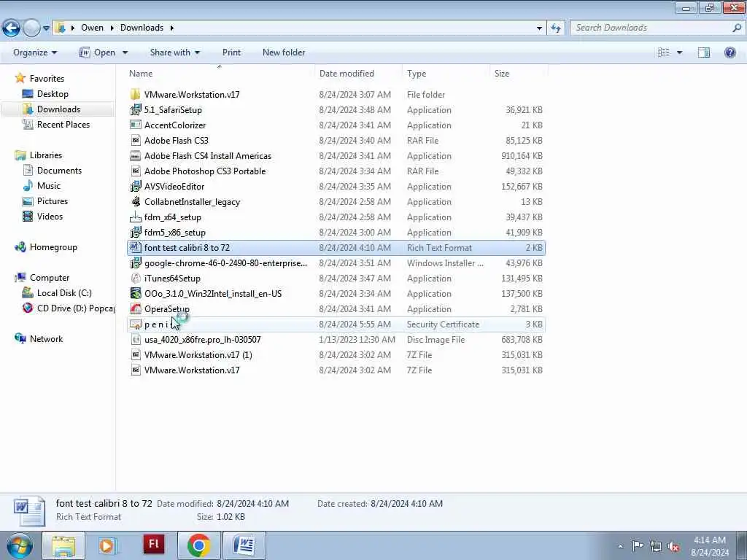Expand the Open button dropdown arrow
Screen dimensions: 747x560
pyautogui.click(x=125, y=52)
